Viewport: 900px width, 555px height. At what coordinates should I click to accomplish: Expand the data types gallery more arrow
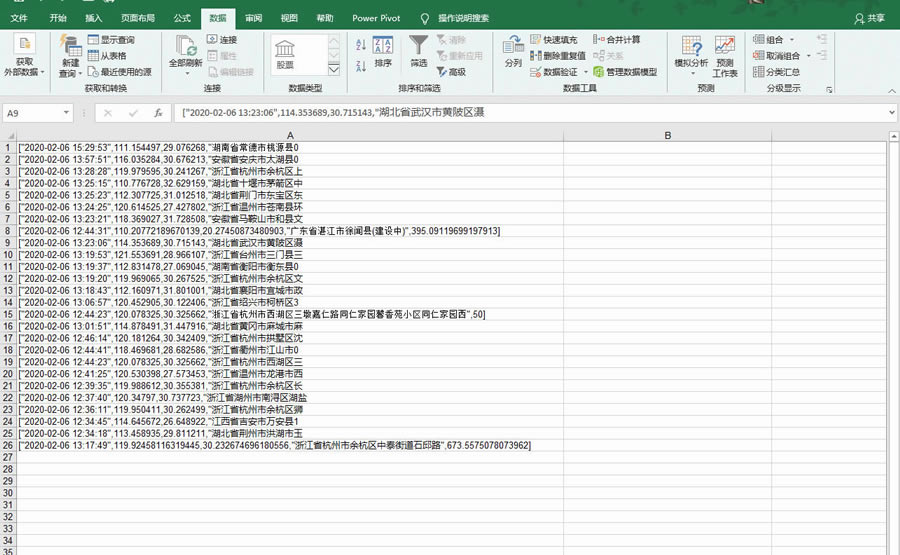click(333, 69)
